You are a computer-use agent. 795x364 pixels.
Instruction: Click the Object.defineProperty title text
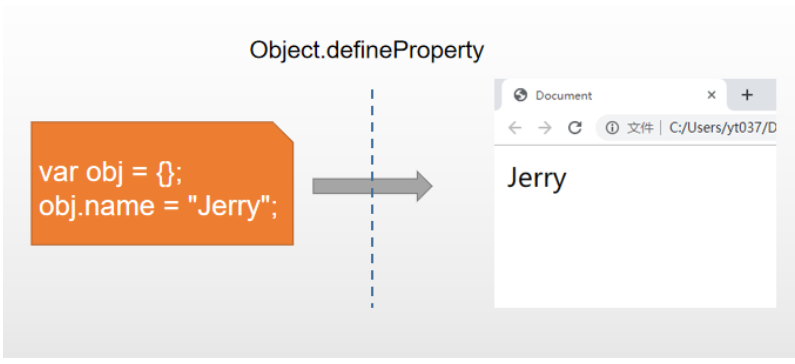pos(367,51)
